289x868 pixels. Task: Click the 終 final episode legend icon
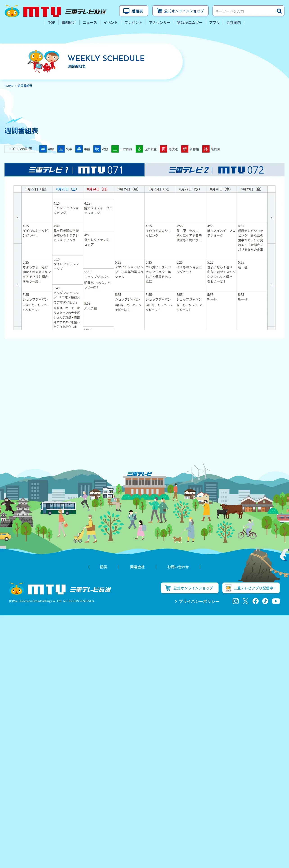click(x=206, y=149)
